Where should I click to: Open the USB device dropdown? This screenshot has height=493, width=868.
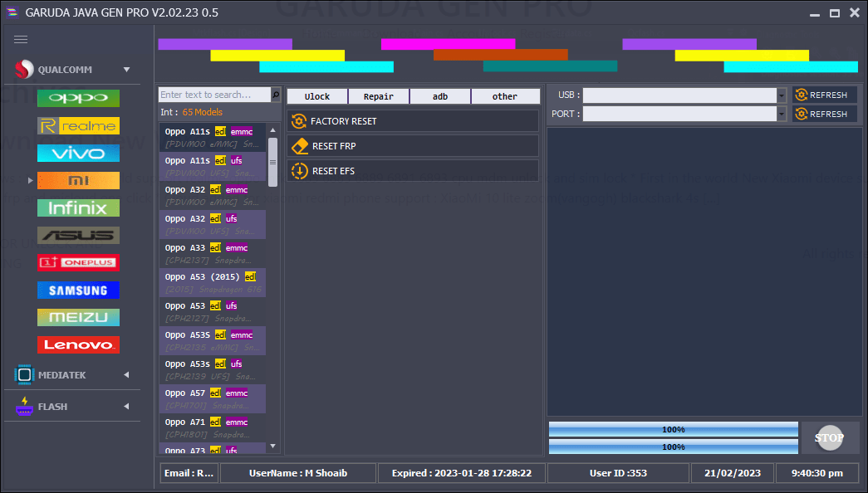click(x=780, y=94)
